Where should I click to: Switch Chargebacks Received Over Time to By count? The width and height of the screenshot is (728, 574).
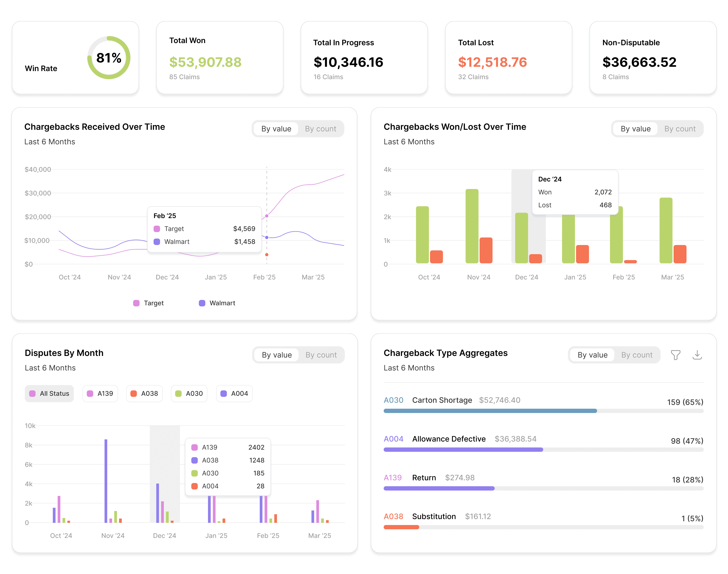pos(320,129)
